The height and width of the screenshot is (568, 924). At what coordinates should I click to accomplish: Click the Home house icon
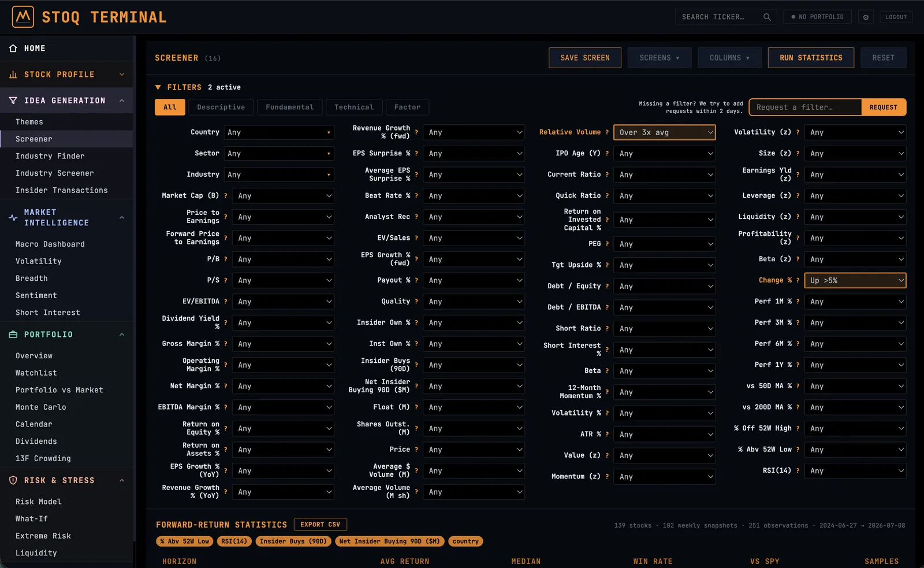[13, 49]
